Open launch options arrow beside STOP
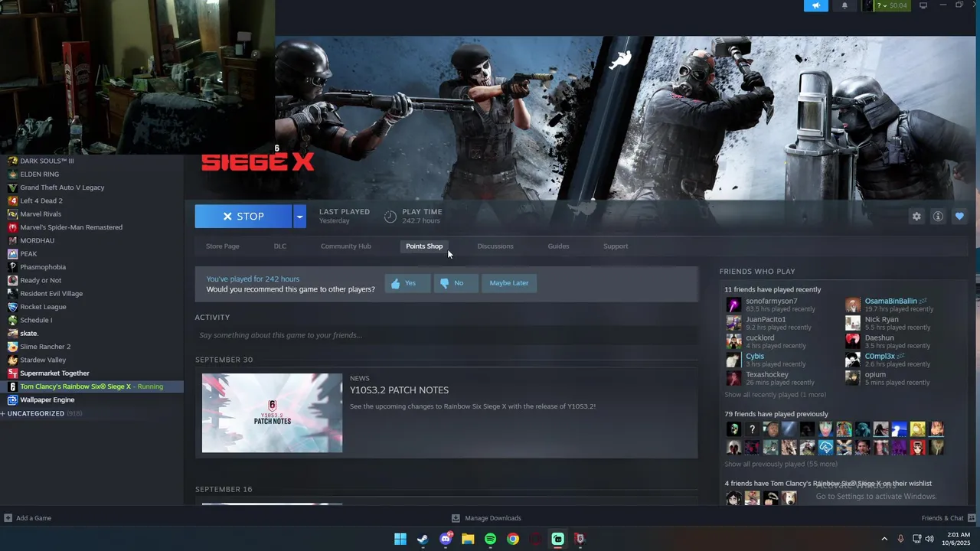 click(x=300, y=217)
